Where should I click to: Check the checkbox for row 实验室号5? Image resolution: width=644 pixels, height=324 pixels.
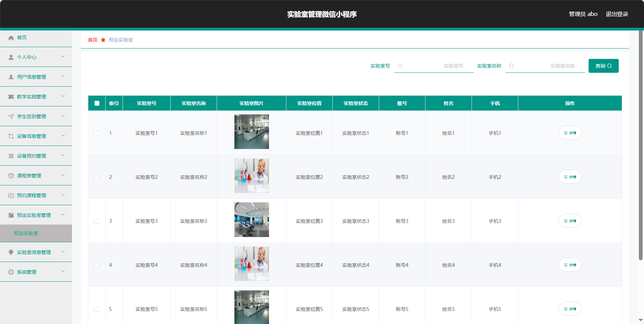click(96, 309)
